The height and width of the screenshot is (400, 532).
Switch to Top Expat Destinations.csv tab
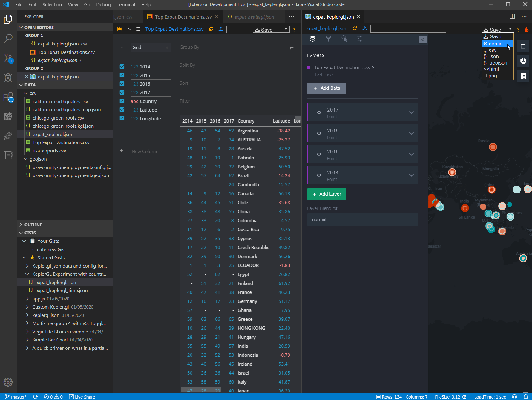[x=183, y=17]
